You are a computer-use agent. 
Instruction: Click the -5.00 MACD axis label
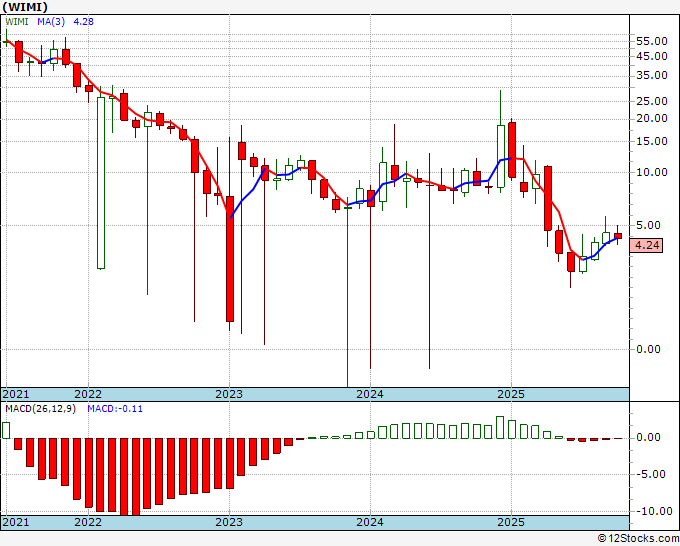tap(651, 474)
